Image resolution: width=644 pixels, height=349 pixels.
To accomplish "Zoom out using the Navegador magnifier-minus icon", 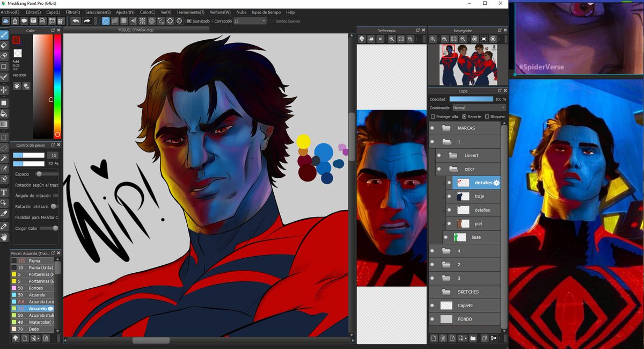I will point(463,39).
